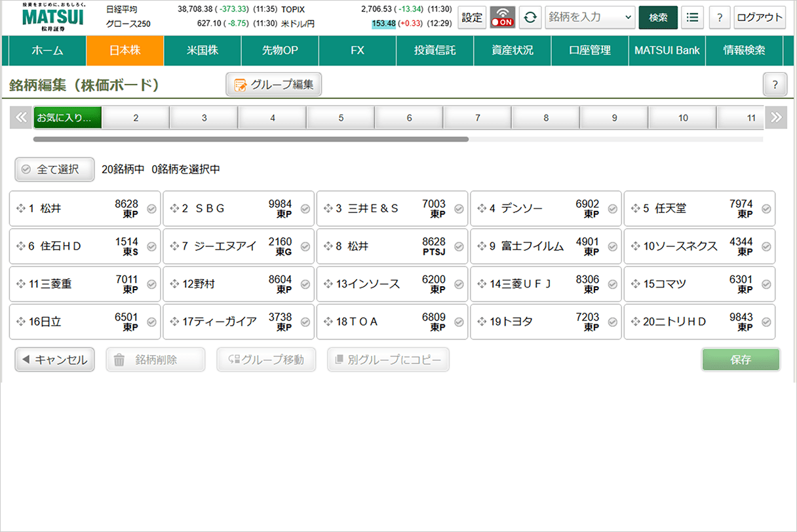This screenshot has width=797, height=532.
Task: Click the refresh icon in header
Action: (x=530, y=18)
